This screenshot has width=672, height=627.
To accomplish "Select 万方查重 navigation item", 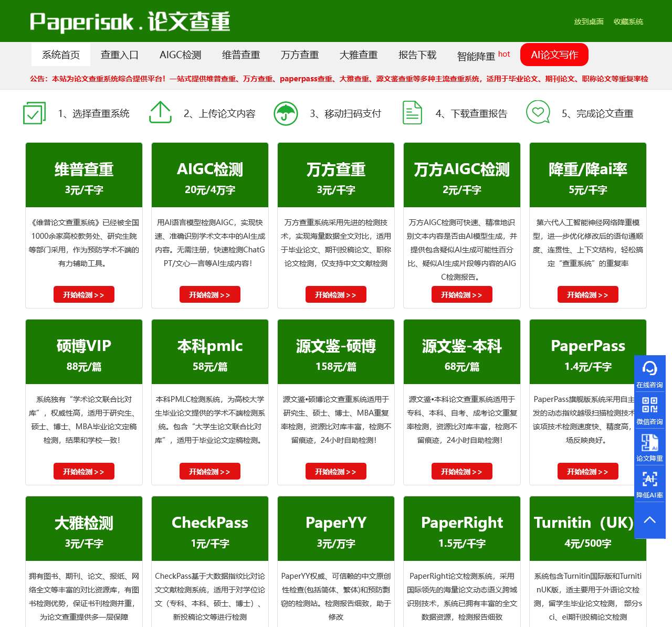I will click(300, 55).
